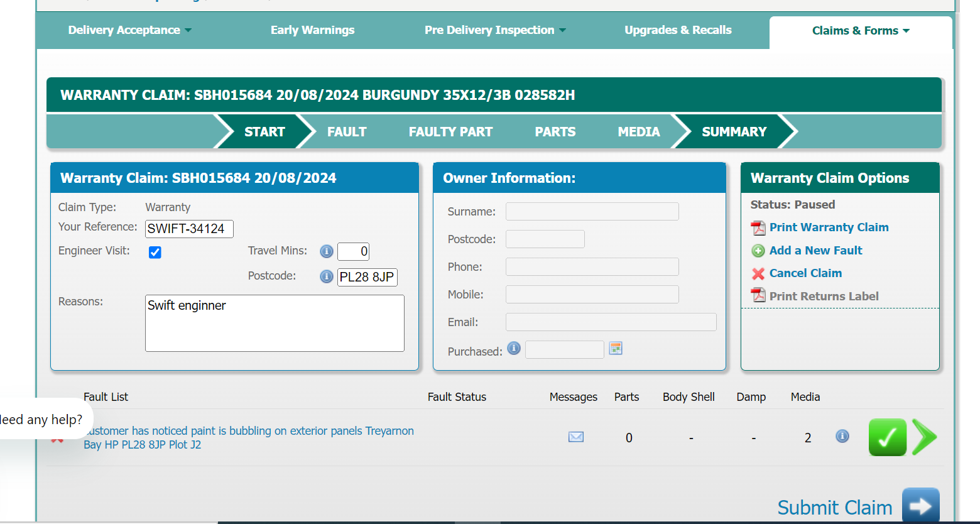Go to the PARTS step
This screenshot has height=524, width=980.
pyautogui.click(x=555, y=132)
